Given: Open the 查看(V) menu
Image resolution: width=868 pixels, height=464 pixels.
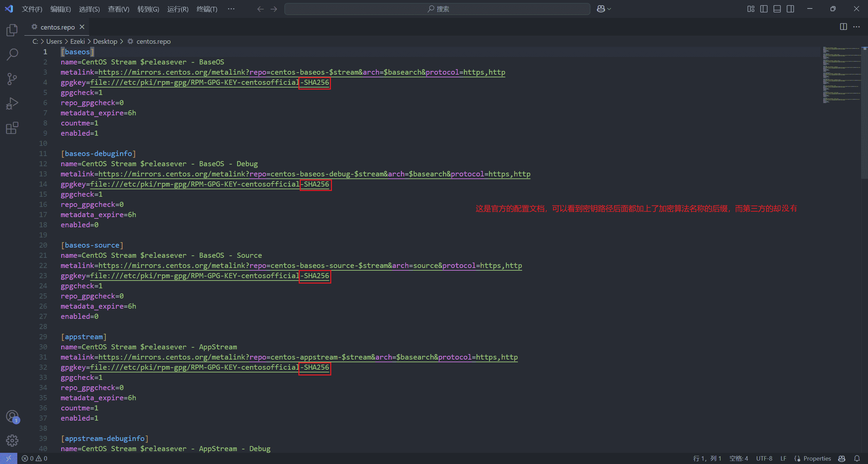Looking at the screenshot, I should [x=118, y=9].
